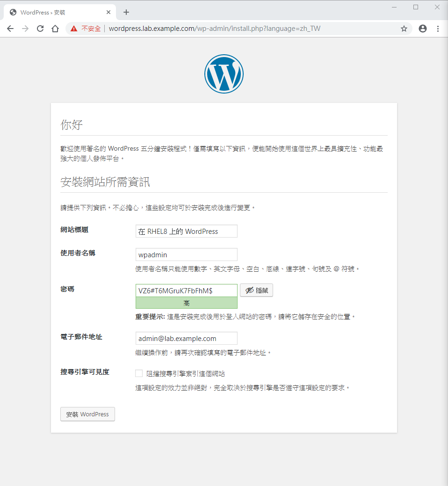Click the 網站標題 site title field

(187, 231)
